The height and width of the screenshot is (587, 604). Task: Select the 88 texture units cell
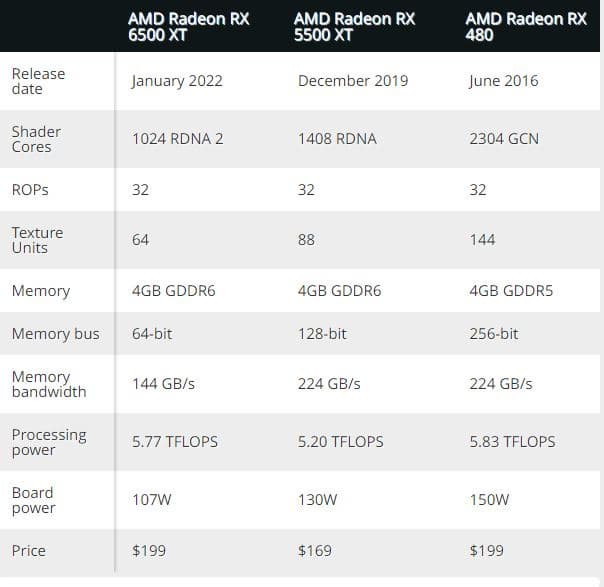pos(307,240)
